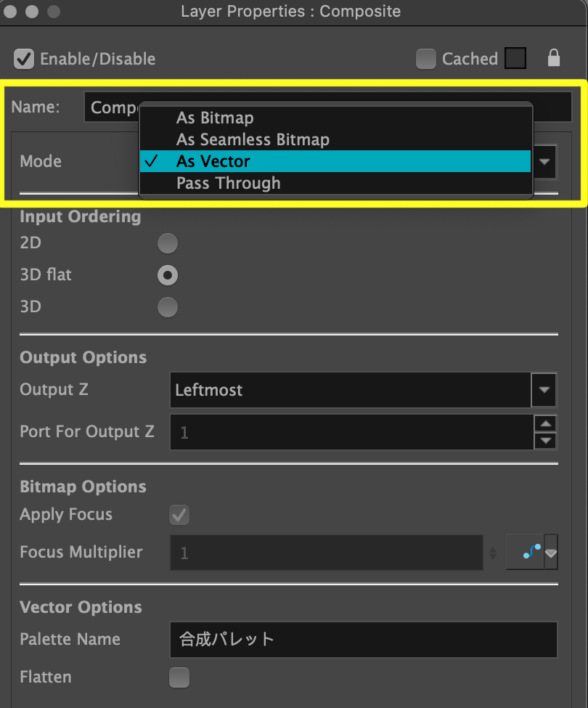Click the lock icon in the header
This screenshot has width=588, height=708.
click(554, 58)
